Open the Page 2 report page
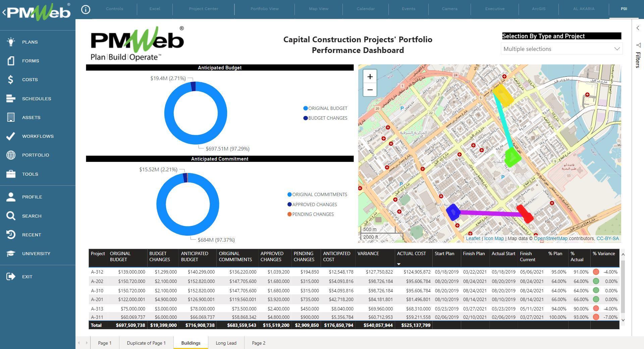This screenshot has height=349, width=644. pyautogui.click(x=259, y=343)
